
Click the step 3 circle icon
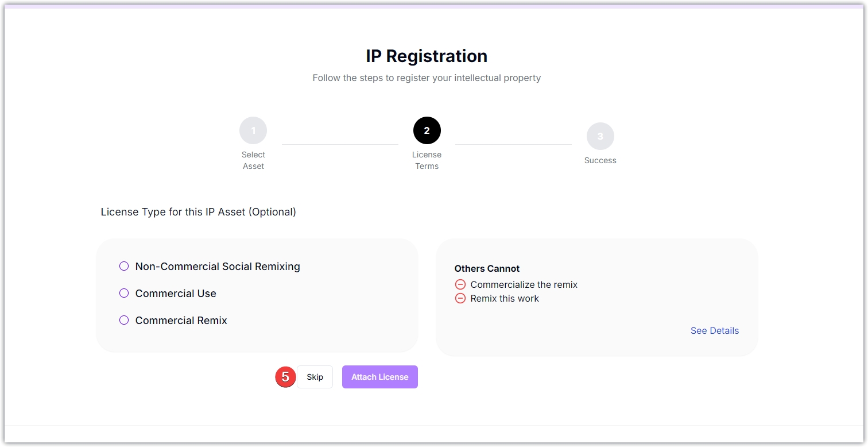pos(600,136)
